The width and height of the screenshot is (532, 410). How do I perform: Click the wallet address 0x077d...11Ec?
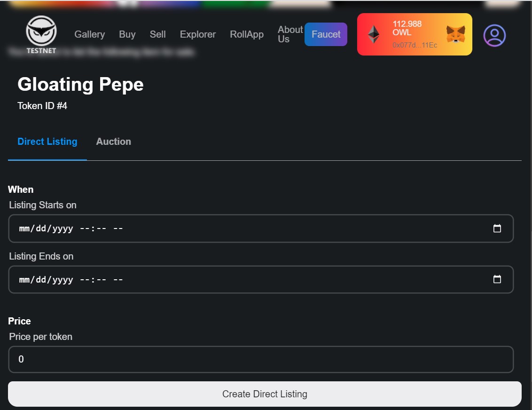pos(415,46)
